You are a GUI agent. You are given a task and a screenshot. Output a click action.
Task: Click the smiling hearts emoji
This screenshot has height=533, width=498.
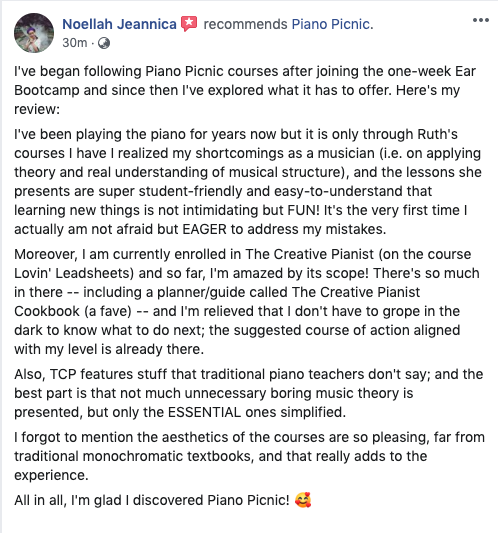303,500
